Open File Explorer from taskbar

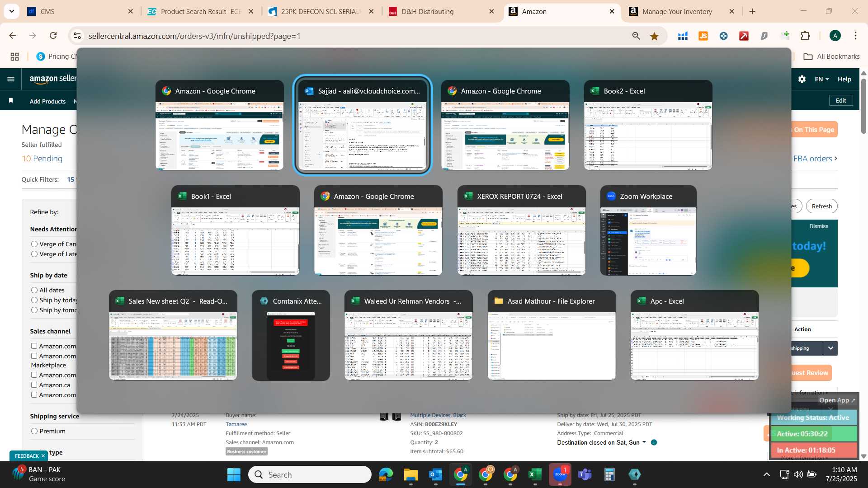coord(410,474)
